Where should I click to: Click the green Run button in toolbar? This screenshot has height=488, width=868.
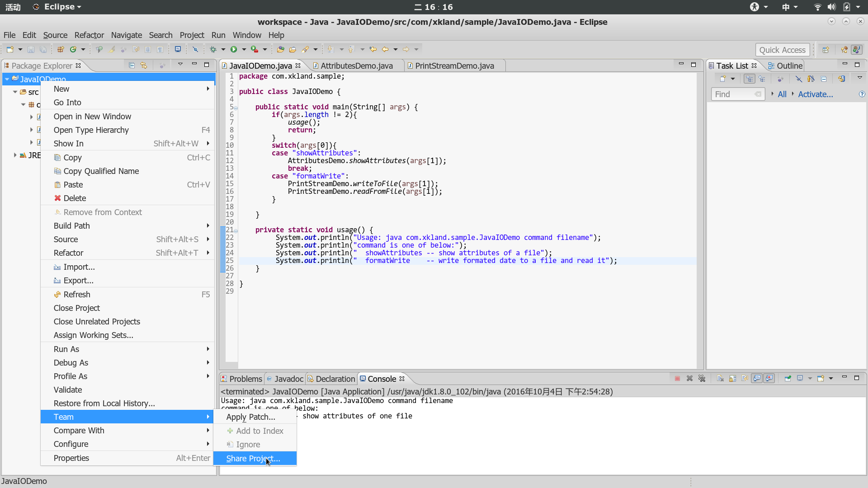(234, 49)
